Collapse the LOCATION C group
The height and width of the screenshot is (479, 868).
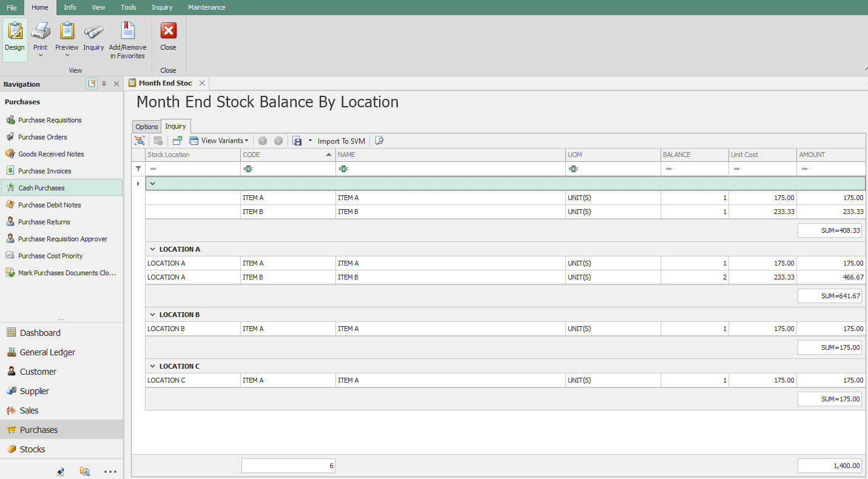[x=152, y=366]
